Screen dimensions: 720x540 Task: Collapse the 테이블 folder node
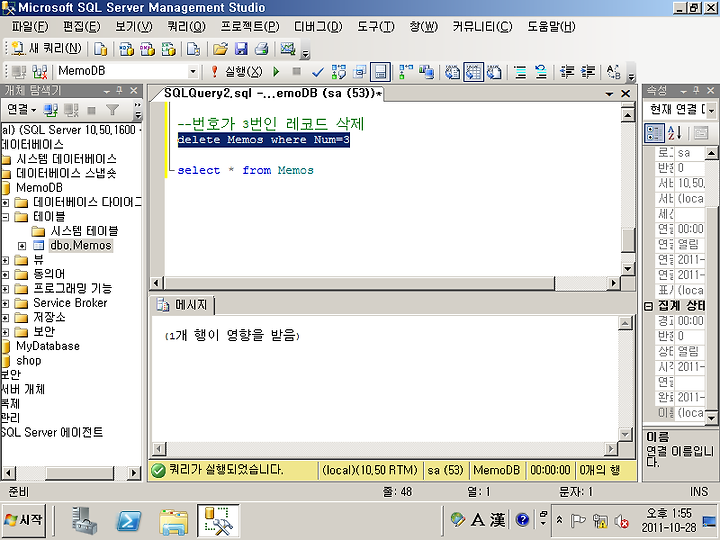5,217
